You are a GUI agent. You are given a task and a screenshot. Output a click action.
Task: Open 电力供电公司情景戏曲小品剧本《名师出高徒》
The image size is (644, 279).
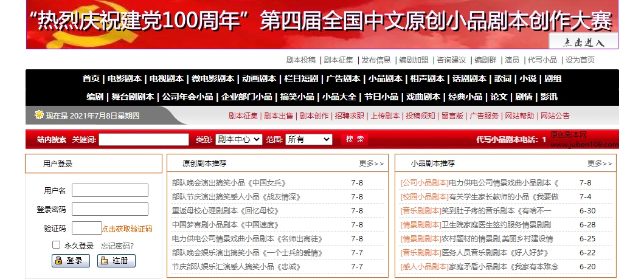click(x=248, y=238)
